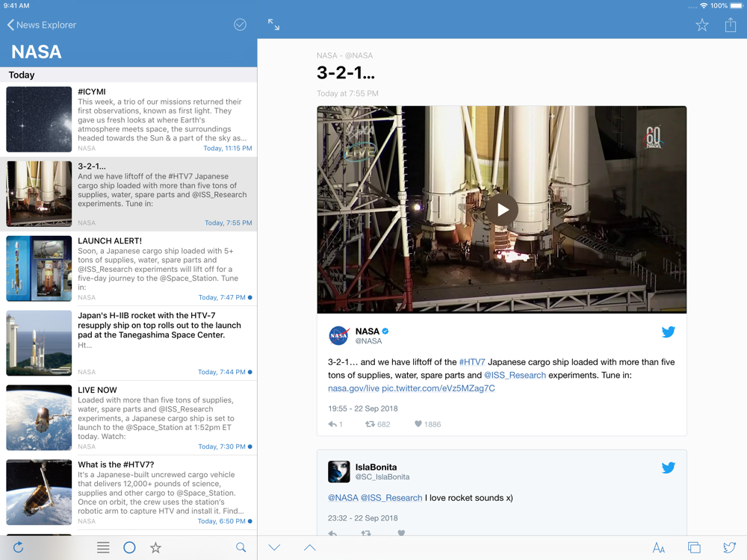
Task: Show starred articles filter
Action: [155, 547]
